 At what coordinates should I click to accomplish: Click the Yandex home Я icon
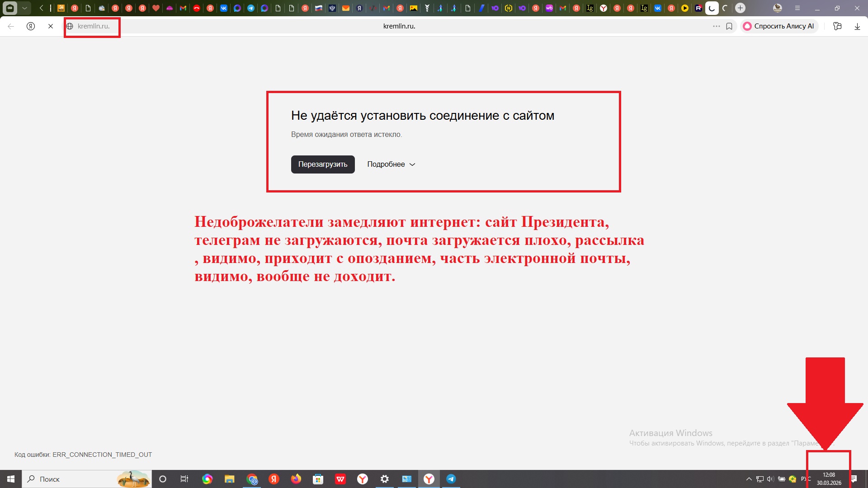coord(31,26)
